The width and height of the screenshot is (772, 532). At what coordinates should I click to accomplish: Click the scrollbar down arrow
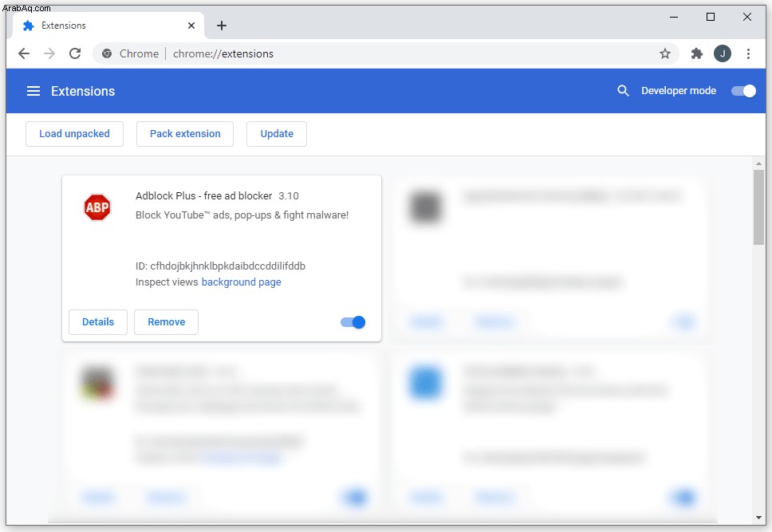758,518
